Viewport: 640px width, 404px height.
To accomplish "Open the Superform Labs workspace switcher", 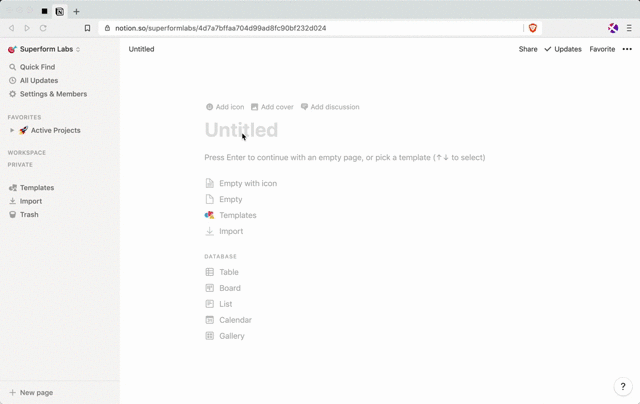I will pyautogui.click(x=44, y=49).
